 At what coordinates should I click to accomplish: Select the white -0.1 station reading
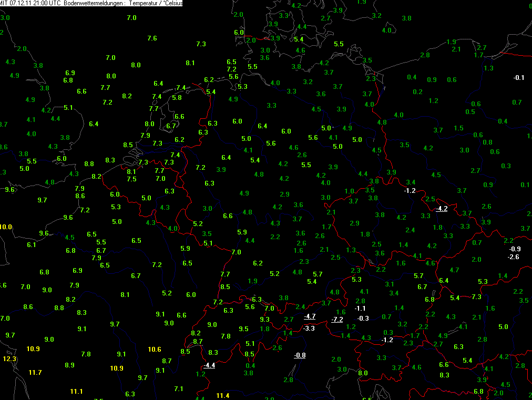click(519, 78)
